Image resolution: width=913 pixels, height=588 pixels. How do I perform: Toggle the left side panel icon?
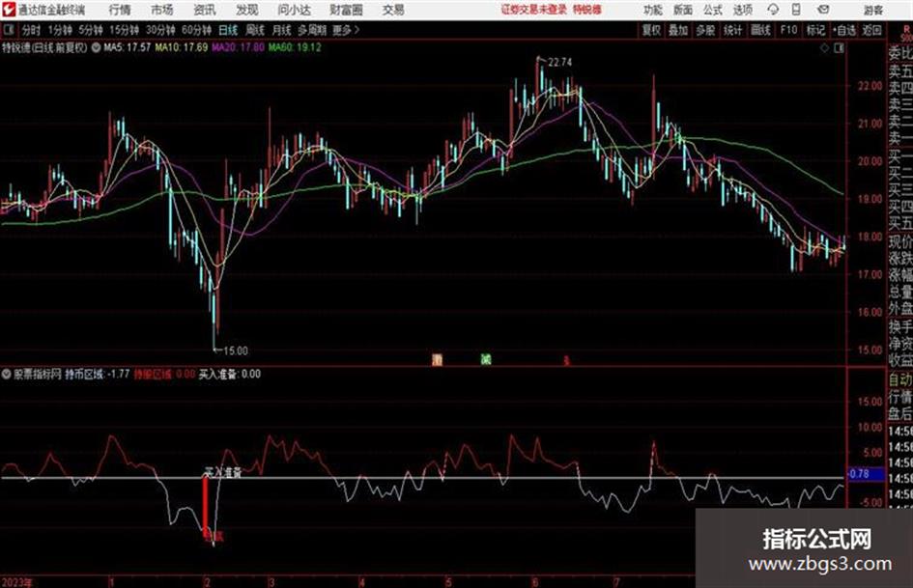click(8, 30)
